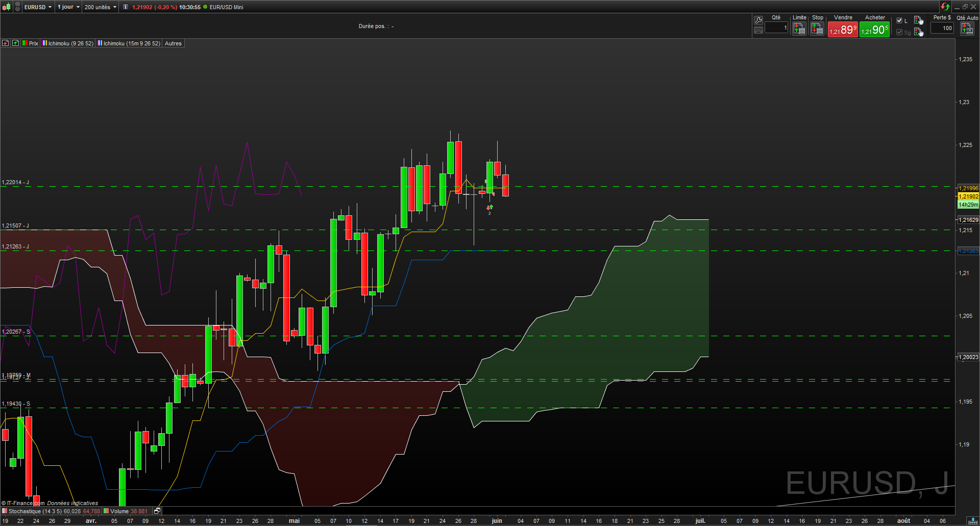Click the Stop order icon
980x526 pixels.
(817, 30)
